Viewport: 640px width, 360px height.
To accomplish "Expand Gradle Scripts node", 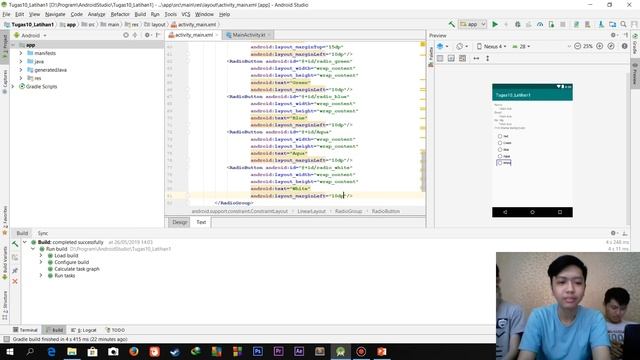I will pos(13,87).
